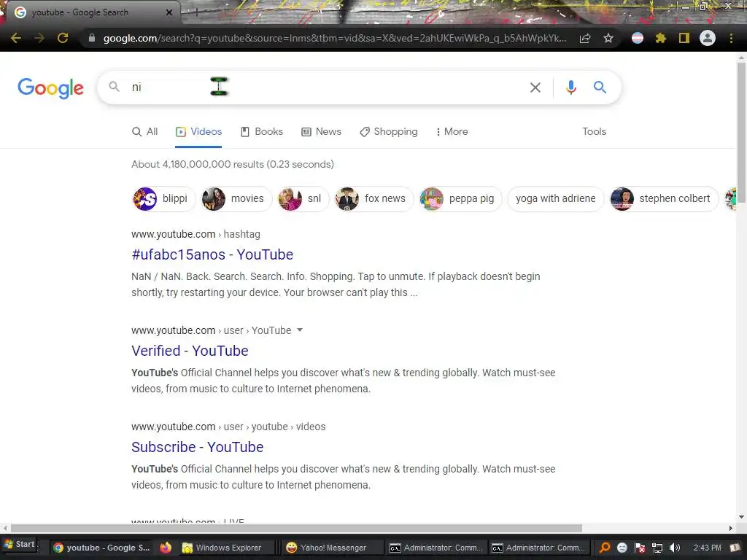Bookmark this page with the star icon
The height and width of the screenshot is (560, 747).
pyautogui.click(x=608, y=38)
